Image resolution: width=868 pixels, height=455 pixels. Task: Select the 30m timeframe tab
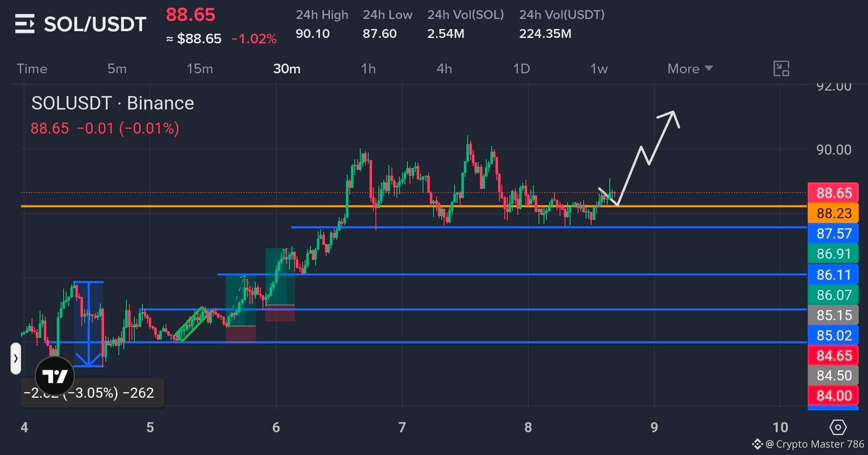coord(287,69)
